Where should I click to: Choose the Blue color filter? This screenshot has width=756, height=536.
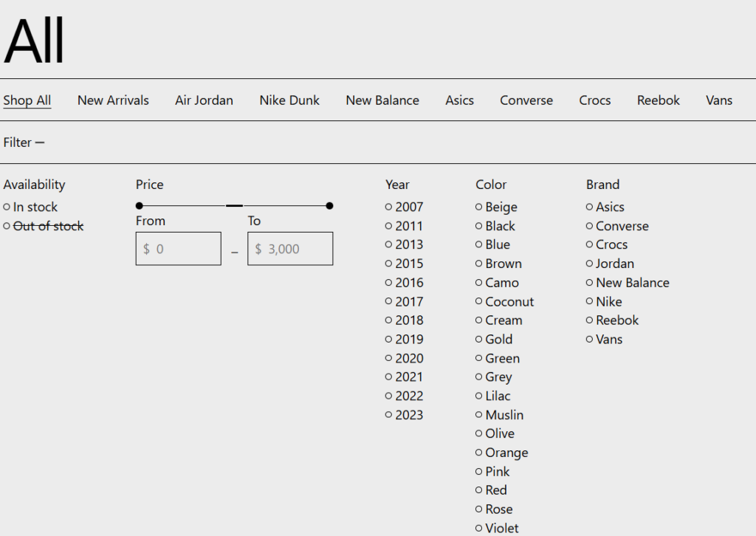pyautogui.click(x=492, y=245)
